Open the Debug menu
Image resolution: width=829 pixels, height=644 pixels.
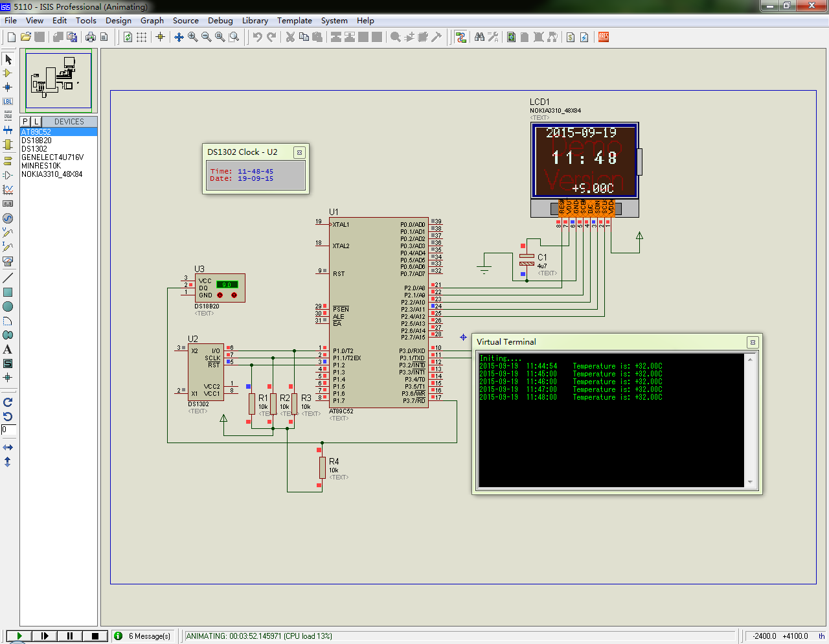[x=220, y=21]
